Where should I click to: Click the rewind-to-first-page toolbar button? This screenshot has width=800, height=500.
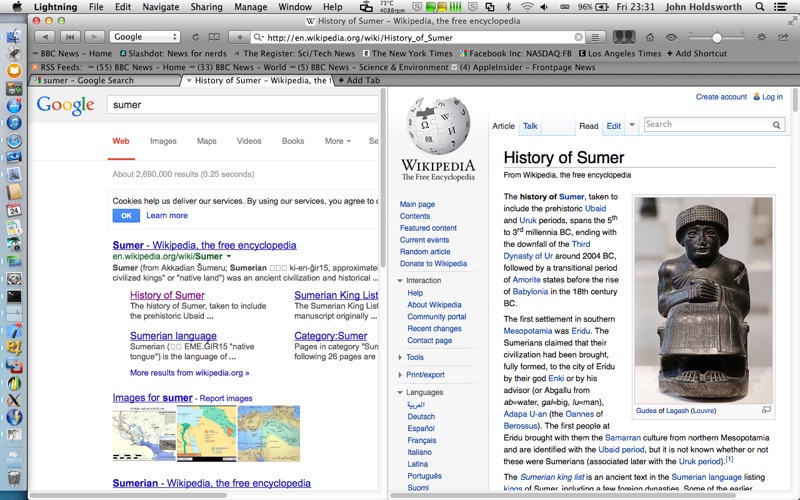[70, 37]
